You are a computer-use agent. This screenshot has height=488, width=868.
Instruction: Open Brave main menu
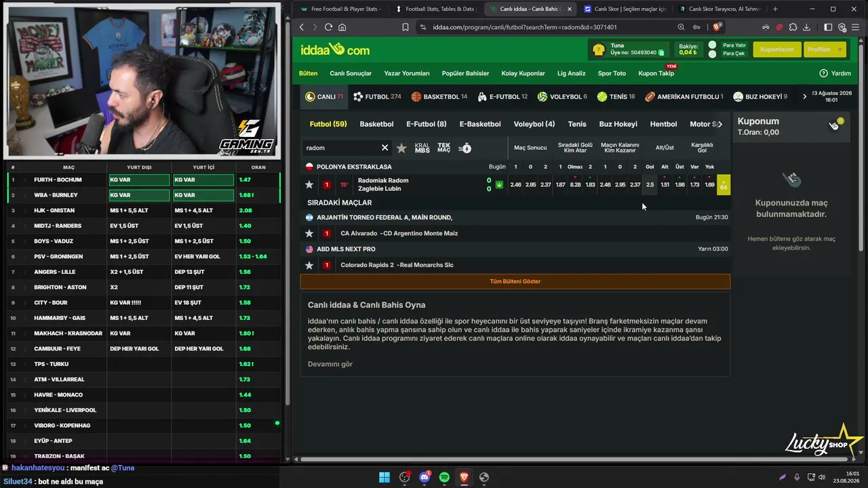[x=856, y=27]
